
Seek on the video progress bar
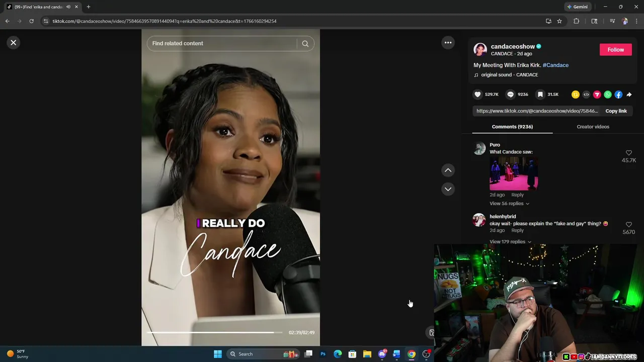click(x=215, y=332)
